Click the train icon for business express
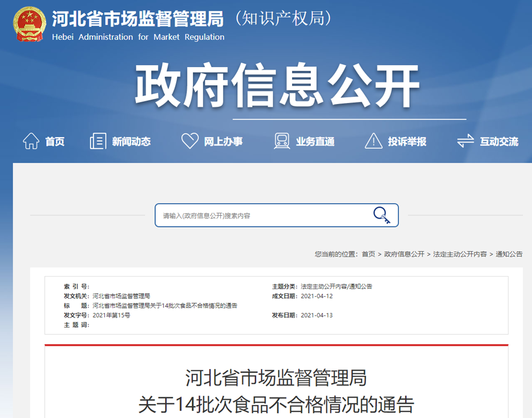This screenshot has width=532, height=418. click(x=282, y=141)
